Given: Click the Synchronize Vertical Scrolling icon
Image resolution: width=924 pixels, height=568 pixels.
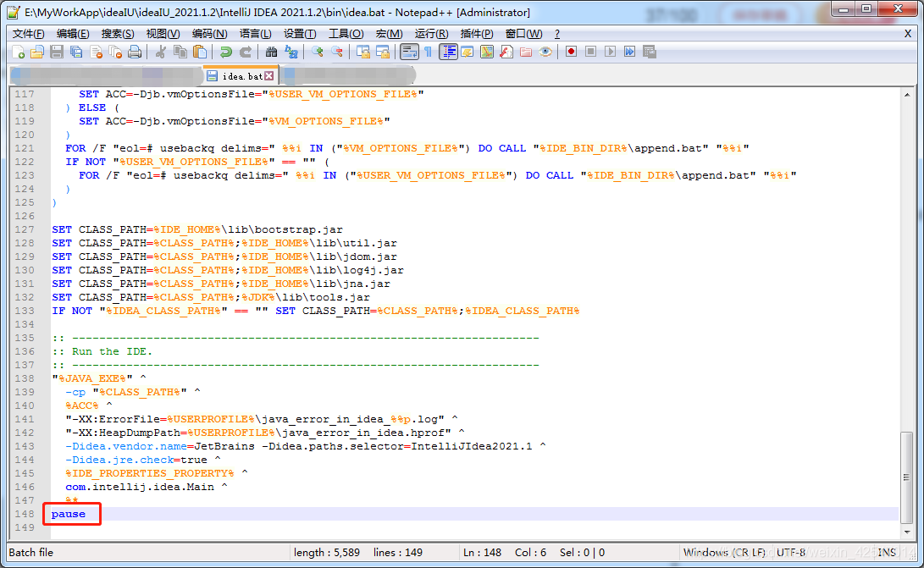Looking at the screenshot, I should pos(363,52).
